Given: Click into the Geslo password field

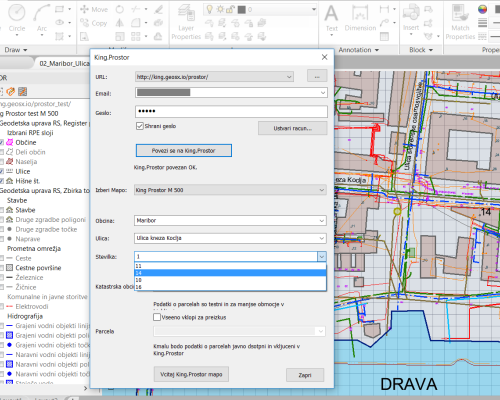Looking at the screenshot, I should (231, 111).
